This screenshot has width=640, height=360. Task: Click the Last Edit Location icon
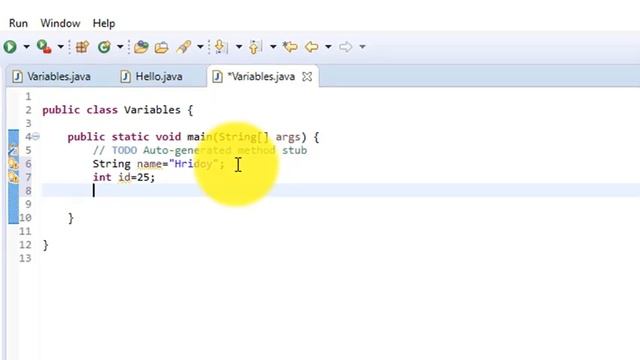pos(290,47)
